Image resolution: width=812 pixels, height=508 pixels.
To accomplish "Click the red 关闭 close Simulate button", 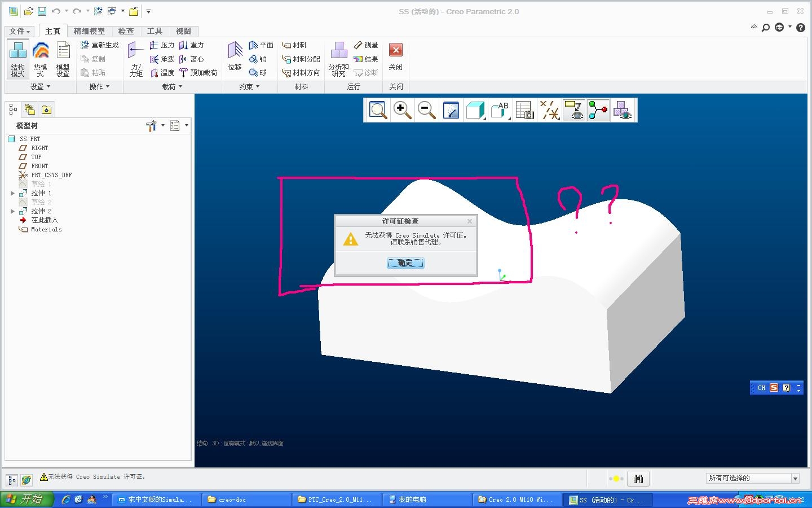I will [396, 56].
